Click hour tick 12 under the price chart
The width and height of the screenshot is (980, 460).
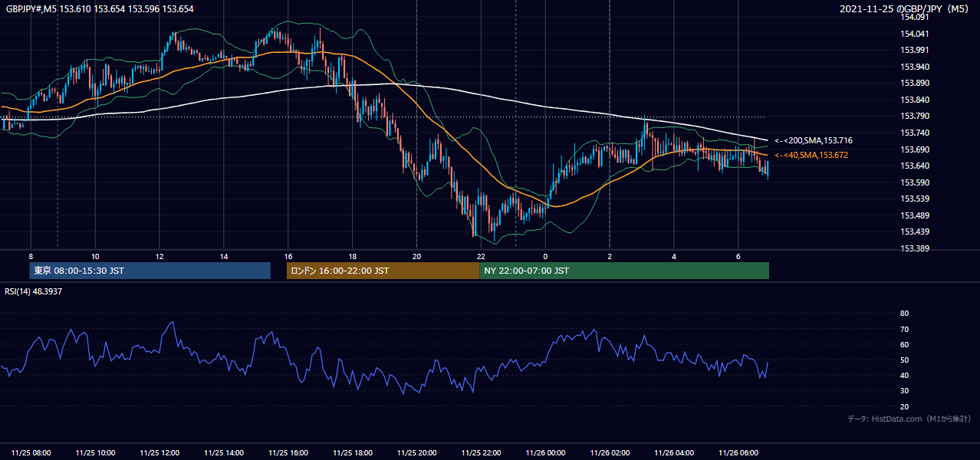[159, 256]
